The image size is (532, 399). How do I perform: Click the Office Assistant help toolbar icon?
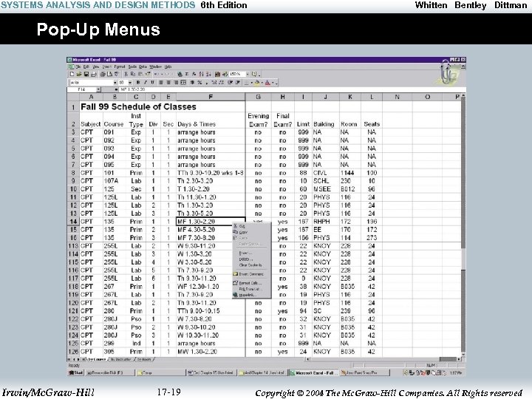click(x=253, y=74)
